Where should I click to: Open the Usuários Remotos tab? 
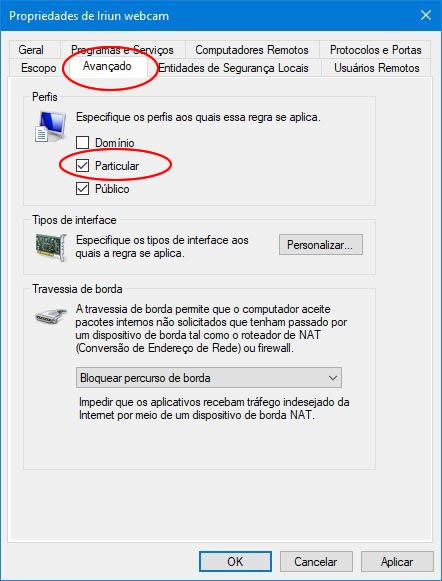point(377,68)
